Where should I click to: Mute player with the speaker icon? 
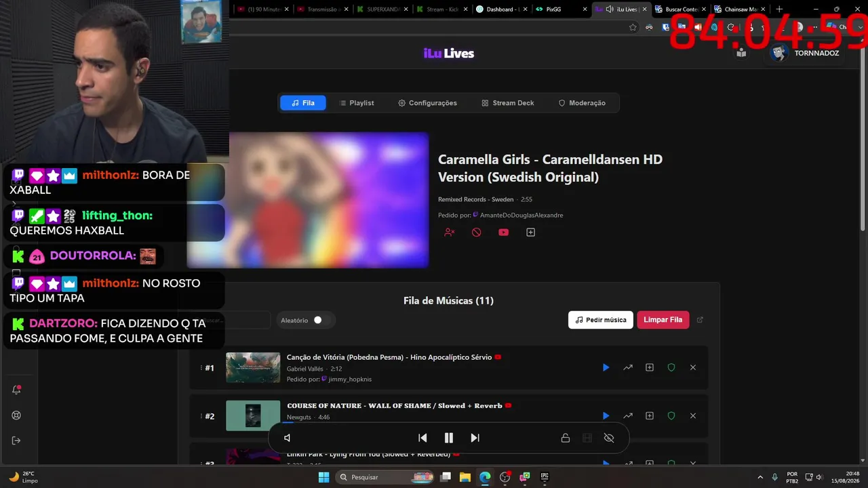tap(287, 438)
